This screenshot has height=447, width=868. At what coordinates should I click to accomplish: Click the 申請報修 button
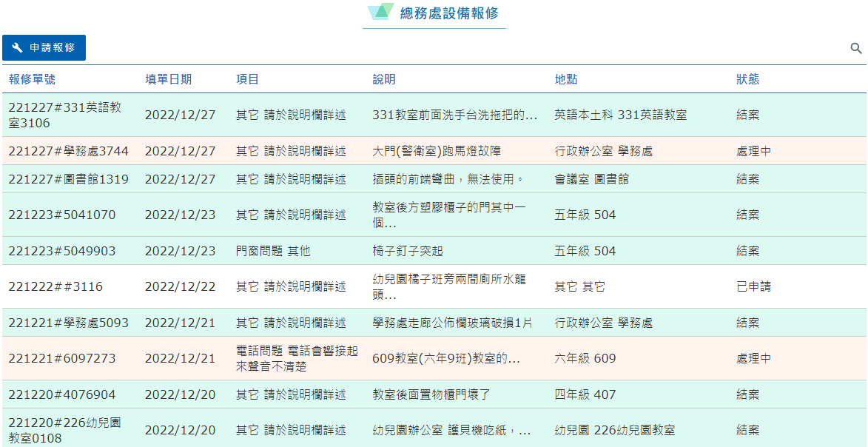pos(44,47)
